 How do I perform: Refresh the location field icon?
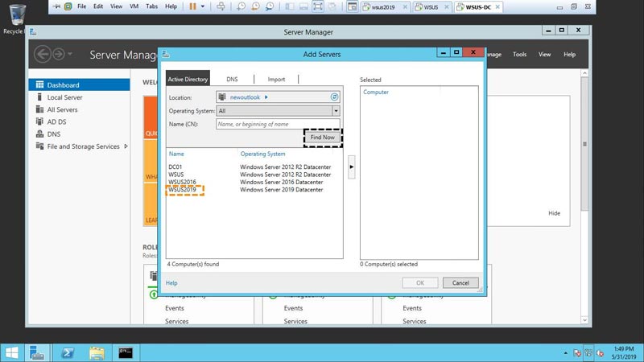(x=334, y=97)
